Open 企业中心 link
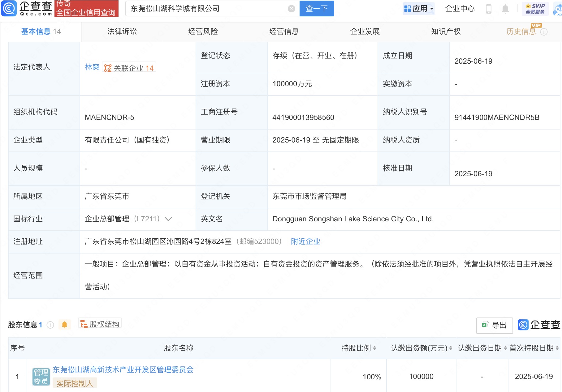The height and width of the screenshot is (392, 562). coord(460,9)
